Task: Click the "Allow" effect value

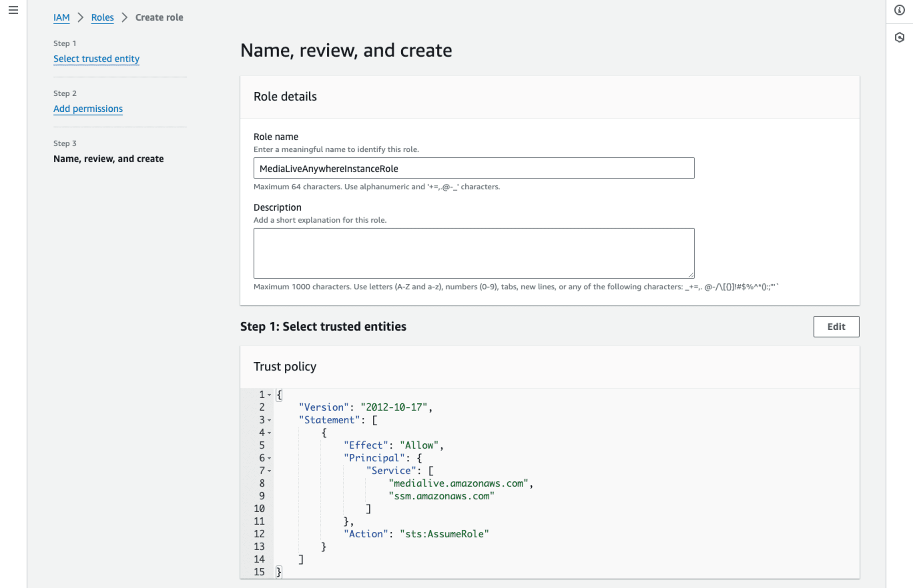Action: [x=419, y=445]
